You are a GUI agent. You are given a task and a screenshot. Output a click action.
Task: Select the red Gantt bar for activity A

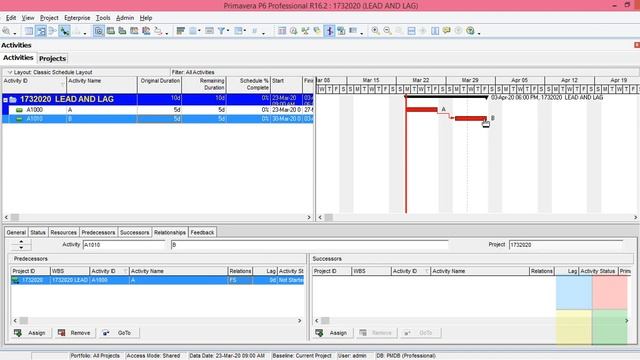pyautogui.click(x=421, y=109)
